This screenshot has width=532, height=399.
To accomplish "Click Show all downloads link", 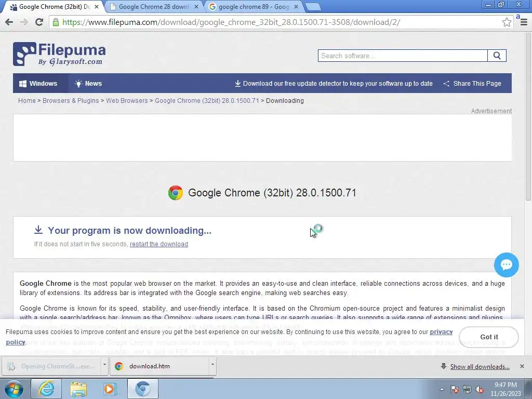I will [x=480, y=367].
